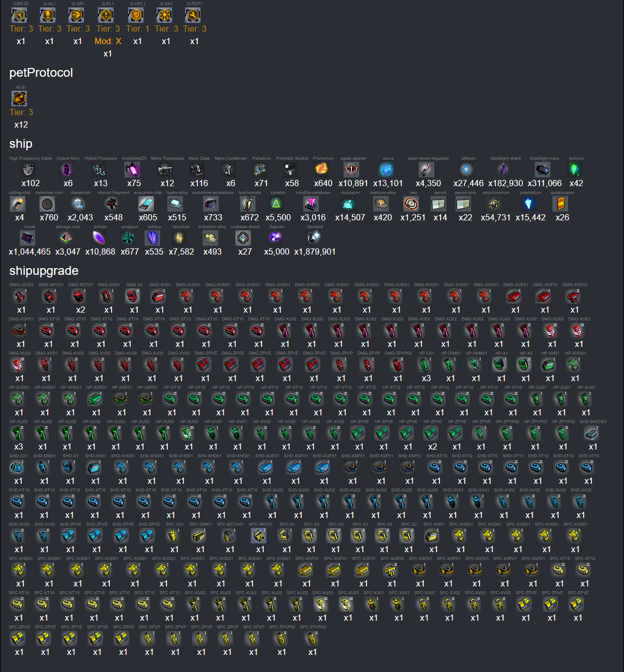Click the DMG-LEO01 upgrade icon
Viewport: 624px width, 672px height.
tap(20, 296)
